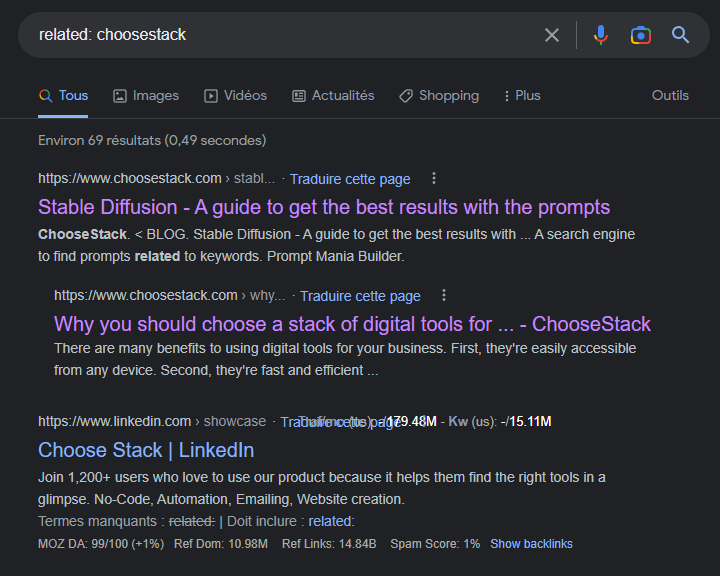Click the 'Environ 69 résultats' count text
720x576 pixels.
[152, 141]
